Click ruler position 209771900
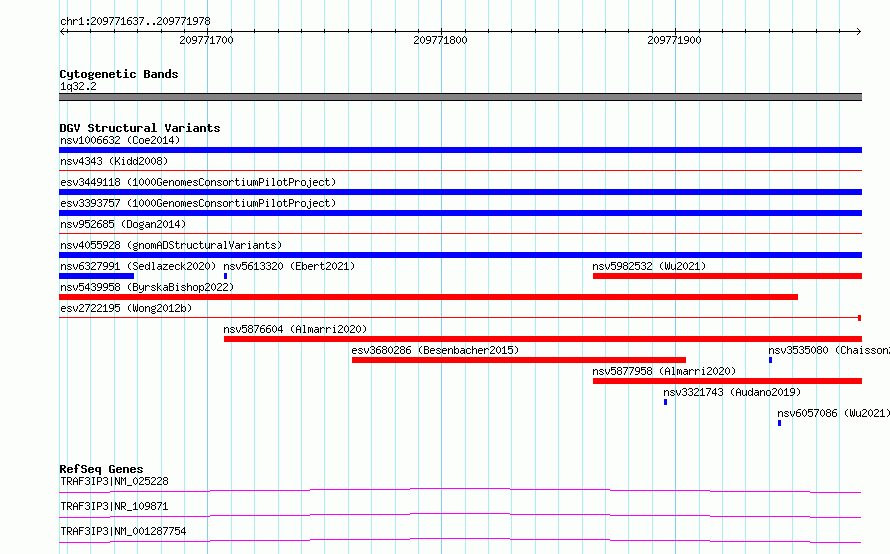This screenshot has width=890, height=554. [674, 40]
